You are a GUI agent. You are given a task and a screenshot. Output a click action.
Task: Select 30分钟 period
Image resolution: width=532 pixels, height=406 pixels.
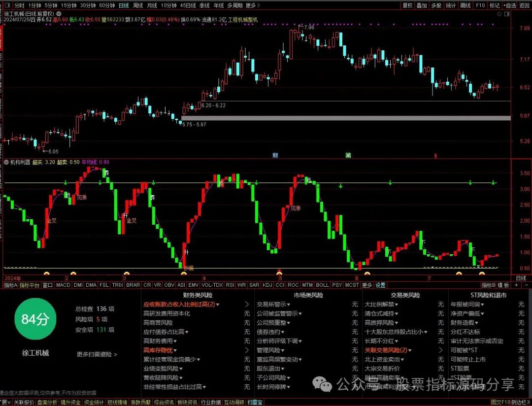click(88, 5)
